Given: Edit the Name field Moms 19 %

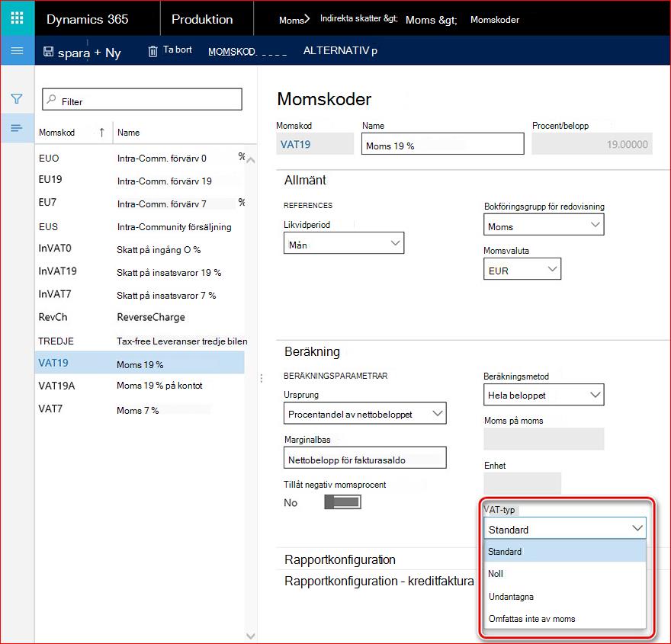Looking at the screenshot, I should (x=442, y=144).
